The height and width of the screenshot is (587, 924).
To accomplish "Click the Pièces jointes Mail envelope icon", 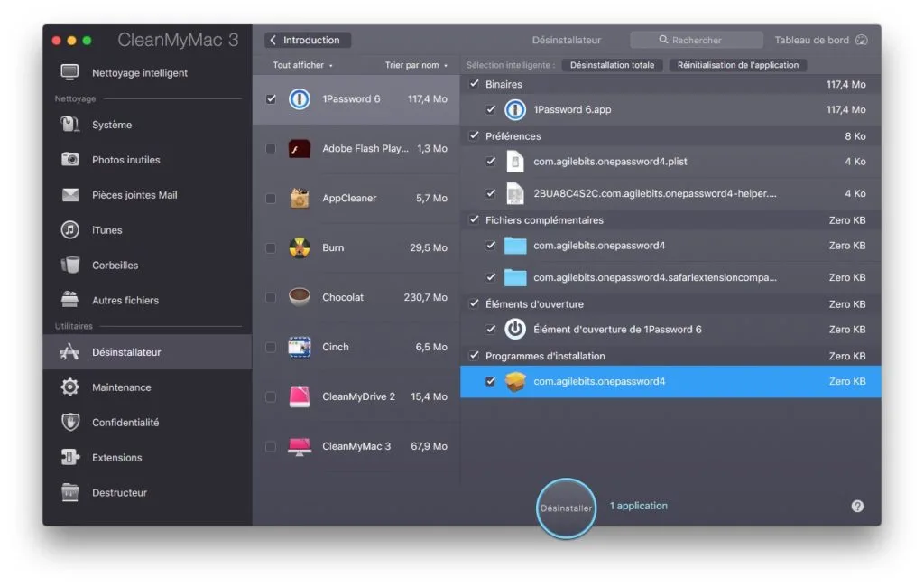I will [x=70, y=195].
